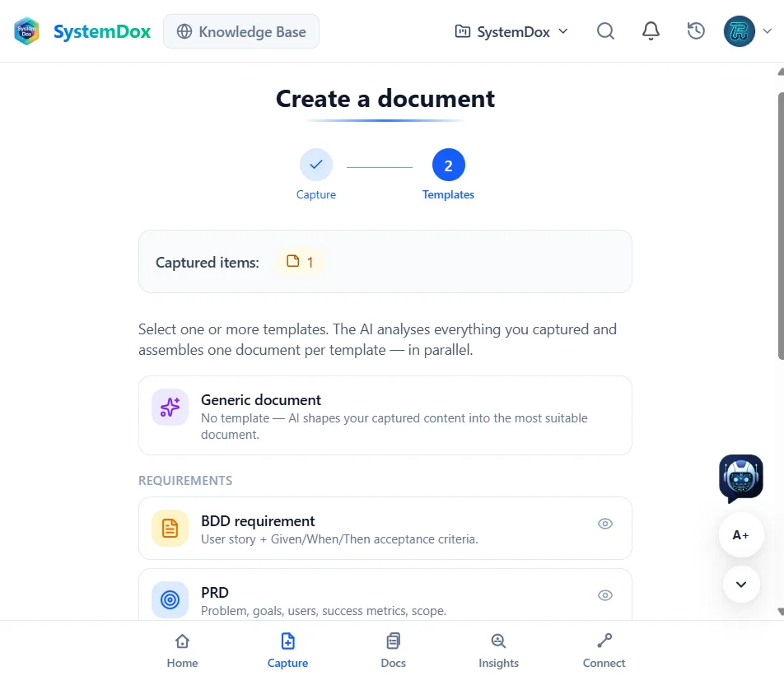This screenshot has height=676, width=784.
Task: Select the PRD template card
Action: pos(385,594)
